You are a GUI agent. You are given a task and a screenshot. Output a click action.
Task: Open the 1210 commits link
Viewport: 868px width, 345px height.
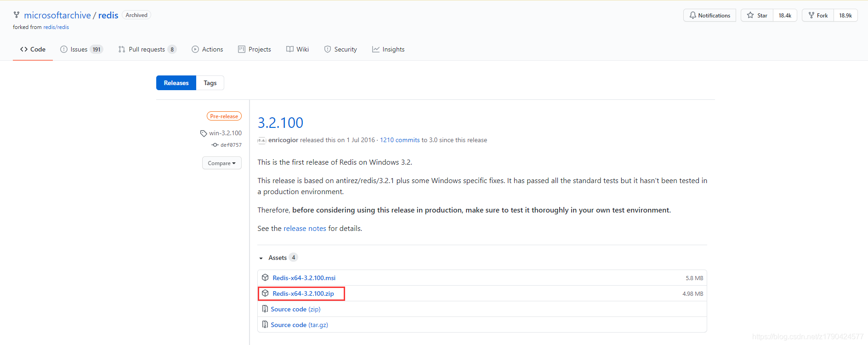click(x=400, y=140)
